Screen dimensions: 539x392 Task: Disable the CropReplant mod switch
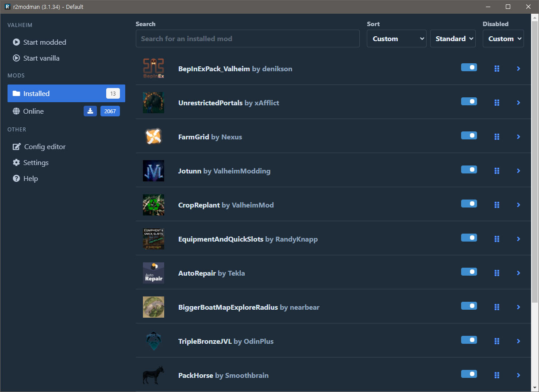469,204
